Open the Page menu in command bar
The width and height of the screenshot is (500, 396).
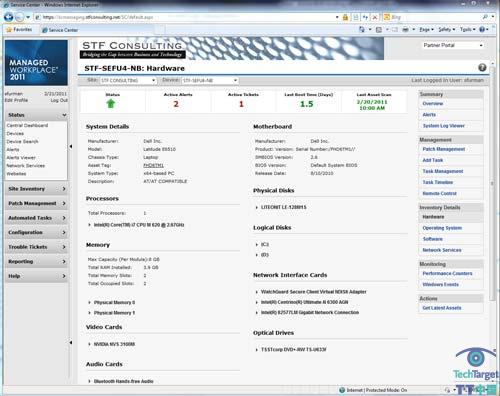426,30
